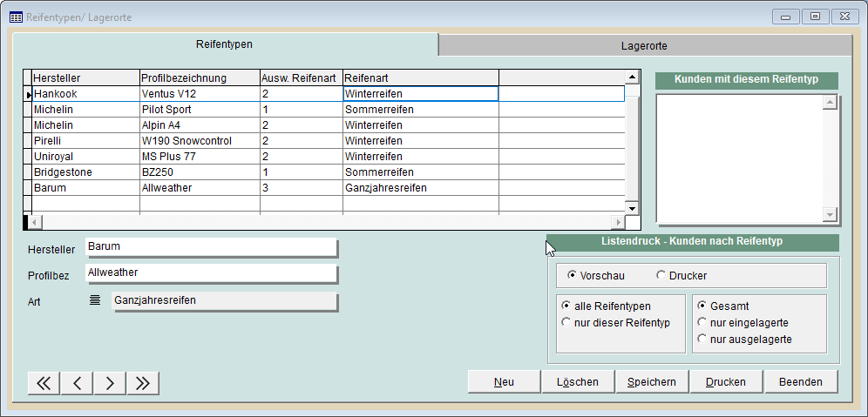Focus the Hersteller input field
Viewport: 868px width, 417px height.
(x=211, y=246)
